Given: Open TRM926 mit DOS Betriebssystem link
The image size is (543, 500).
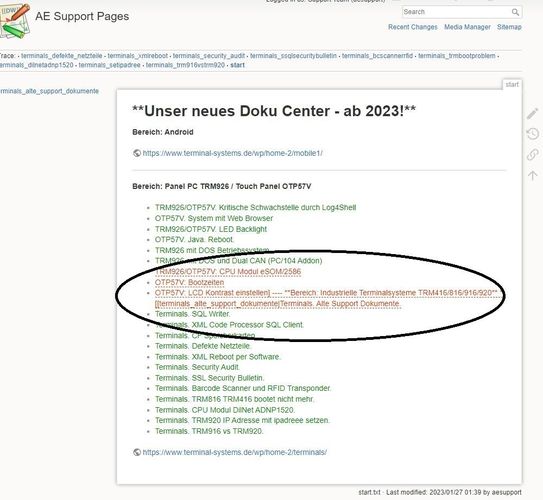Looking at the screenshot, I should [x=212, y=250].
